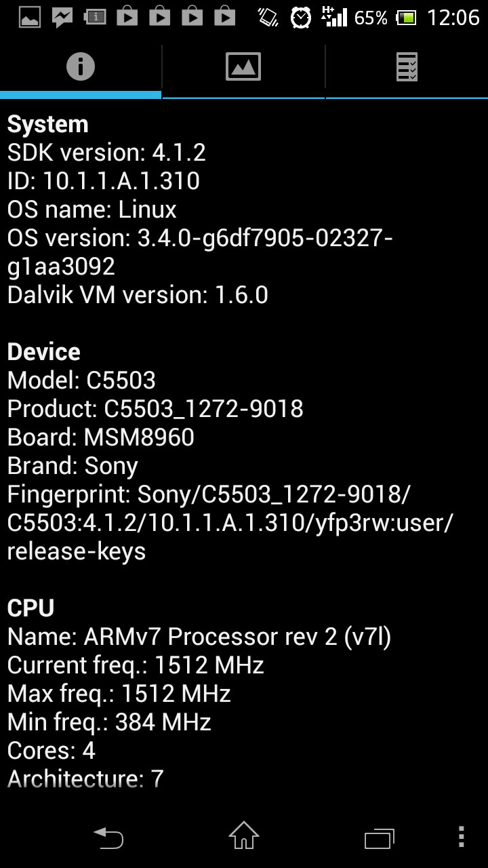Tap the alarm clock status icon
This screenshot has width=488, height=868.
pyautogui.click(x=300, y=18)
